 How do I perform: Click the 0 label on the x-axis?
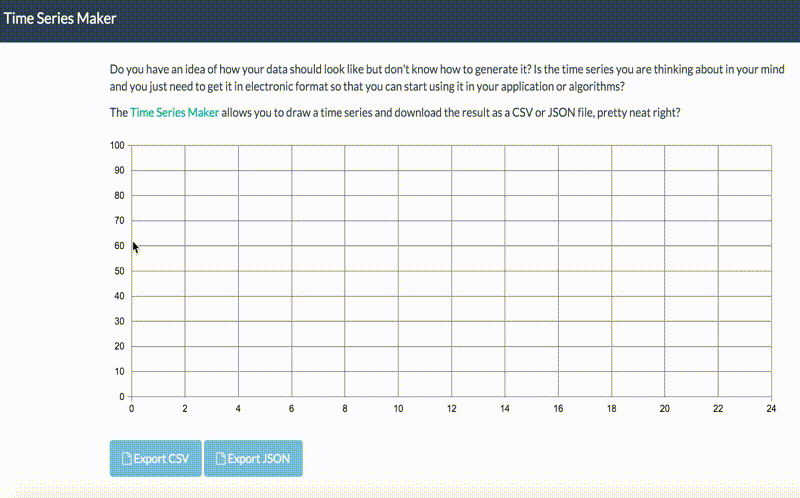[132, 408]
